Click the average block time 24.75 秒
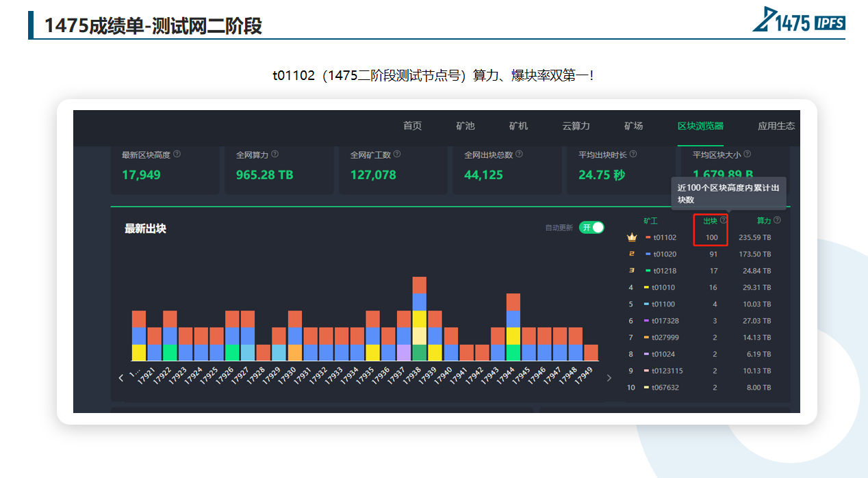Image resolution: width=868 pixels, height=478 pixels. pos(602,175)
